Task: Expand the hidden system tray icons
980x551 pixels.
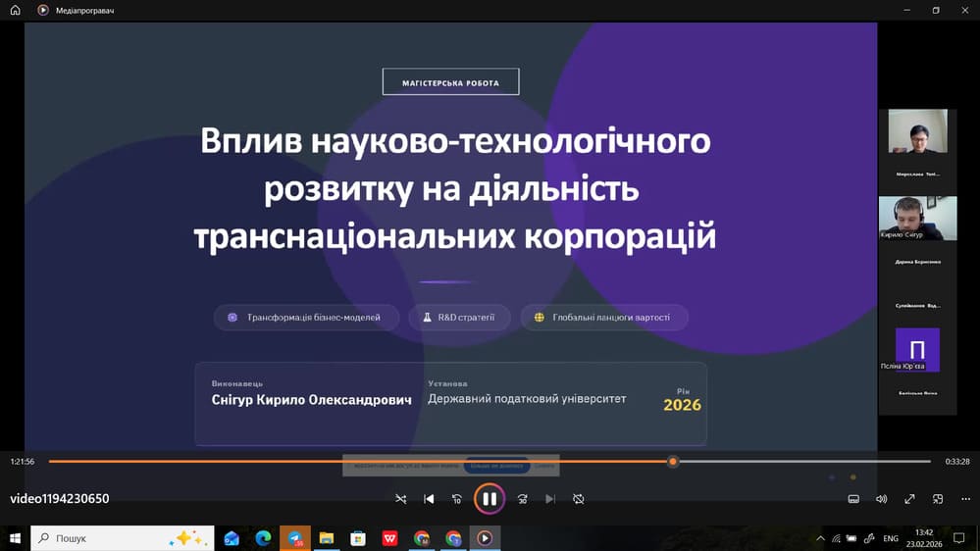Action: [x=821, y=538]
